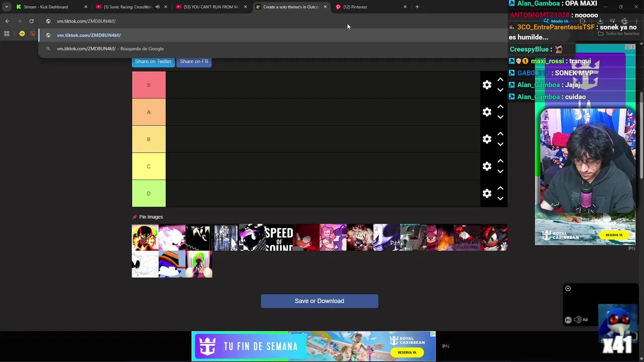Open settings gear for S tier row

[487, 85]
